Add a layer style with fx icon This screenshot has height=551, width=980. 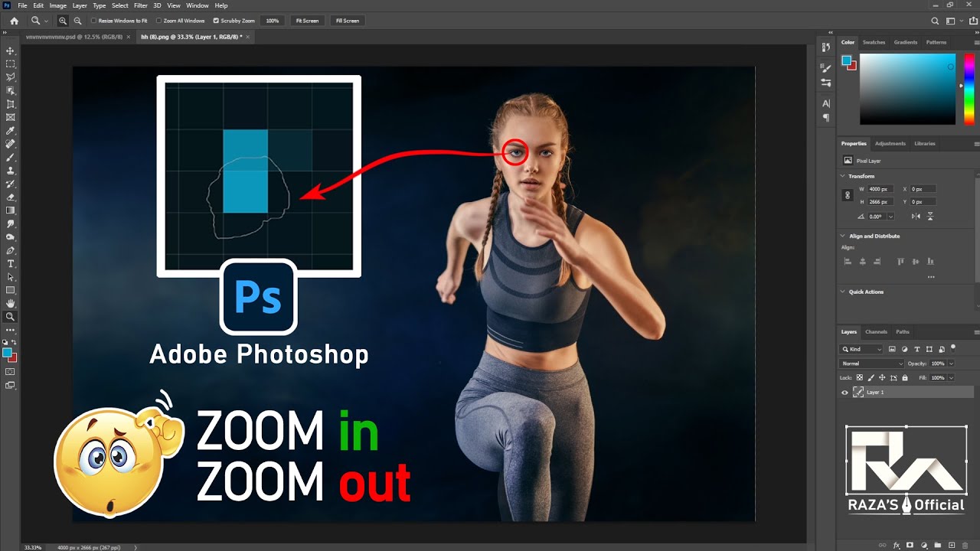point(897,545)
